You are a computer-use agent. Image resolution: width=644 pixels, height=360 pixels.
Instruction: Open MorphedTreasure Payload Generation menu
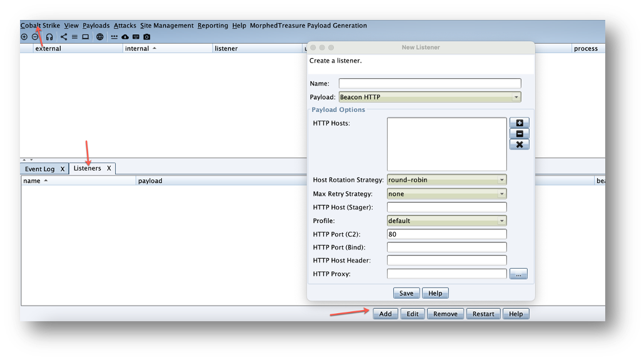pyautogui.click(x=308, y=26)
